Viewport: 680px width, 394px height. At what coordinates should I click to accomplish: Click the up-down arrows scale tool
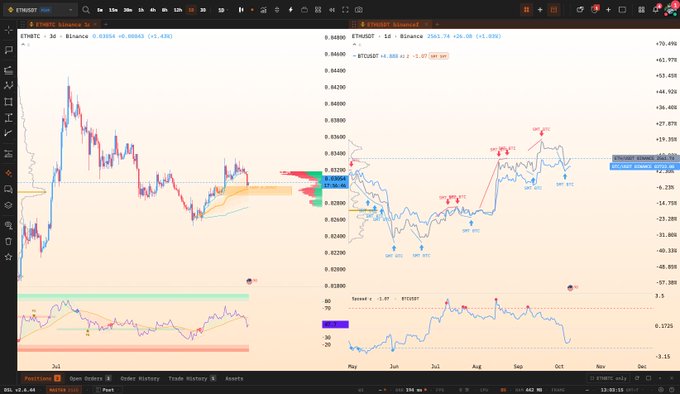click(x=277, y=10)
